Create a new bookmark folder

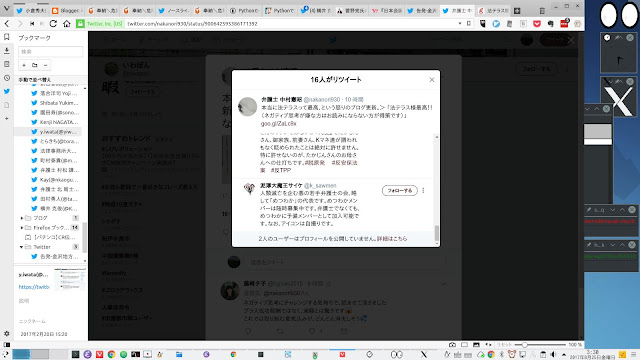[x=35, y=65]
